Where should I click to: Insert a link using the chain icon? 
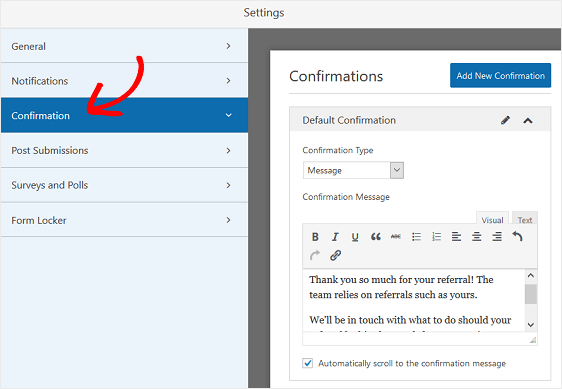point(335,255)
